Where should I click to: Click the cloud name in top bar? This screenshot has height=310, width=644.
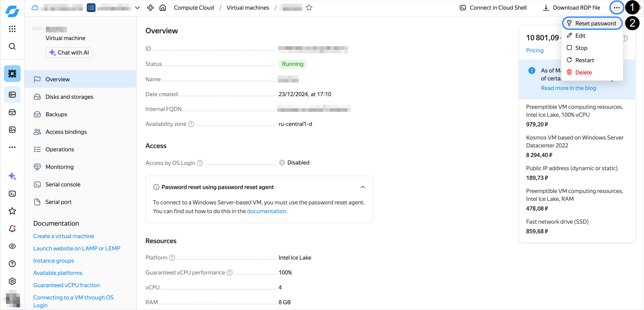click(62, 8)
